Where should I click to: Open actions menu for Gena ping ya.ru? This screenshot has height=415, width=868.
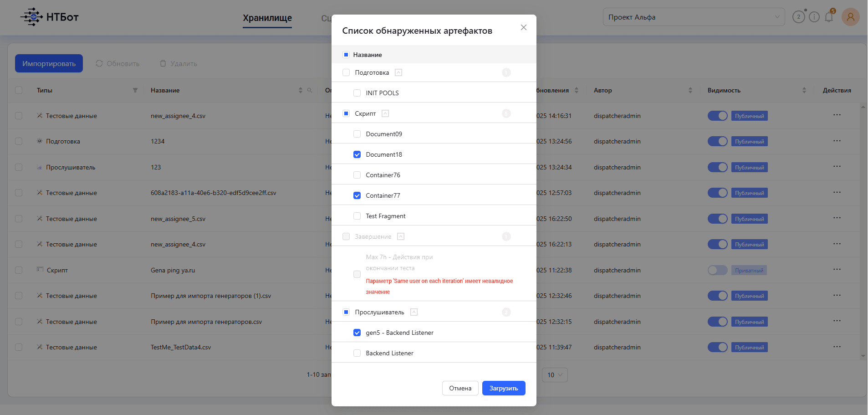click(837, 269)
